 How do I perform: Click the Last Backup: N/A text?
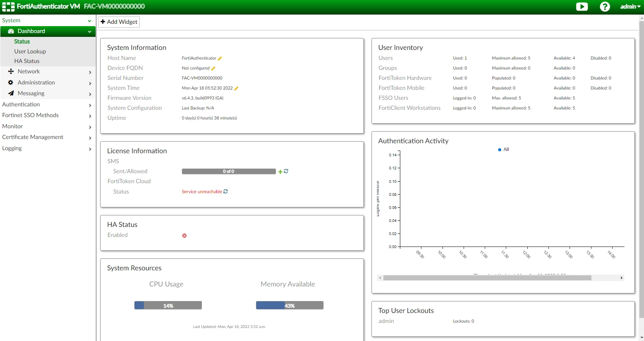coord(198,108)
